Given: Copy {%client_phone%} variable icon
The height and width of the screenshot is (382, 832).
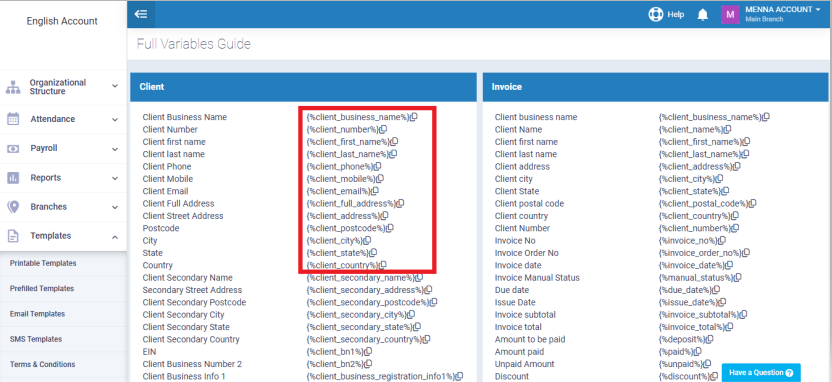Looking at the screenshot, I should tap(377, 167).
